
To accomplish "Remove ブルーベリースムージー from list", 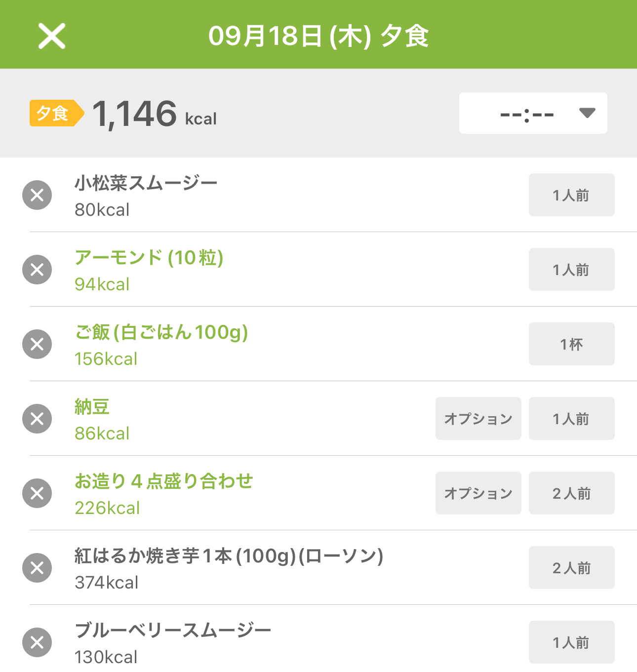I will click(37, 642).
